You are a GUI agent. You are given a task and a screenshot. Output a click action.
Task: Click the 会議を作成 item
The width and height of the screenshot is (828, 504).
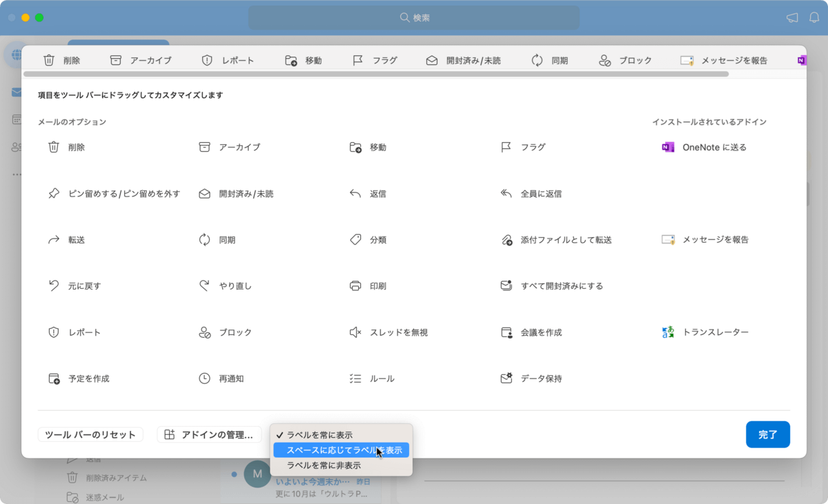point(531,332)
